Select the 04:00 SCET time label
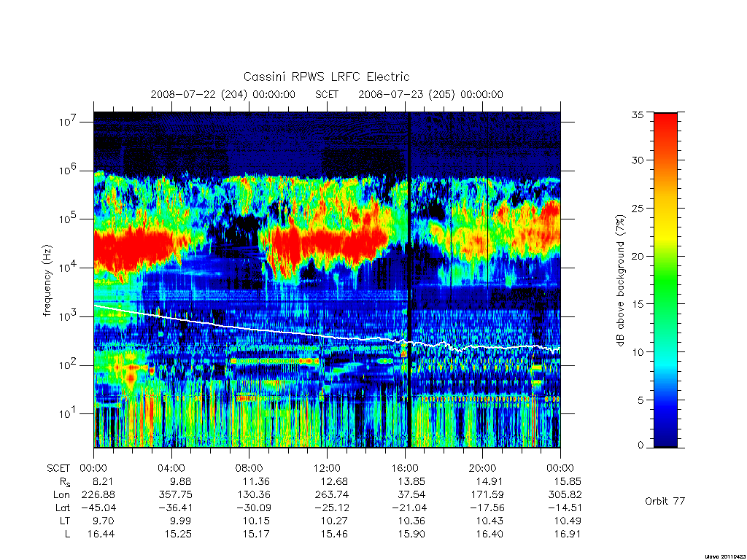The height and width of the screenshot is (560, 747). pyautogui.click(x=171, y=468)
